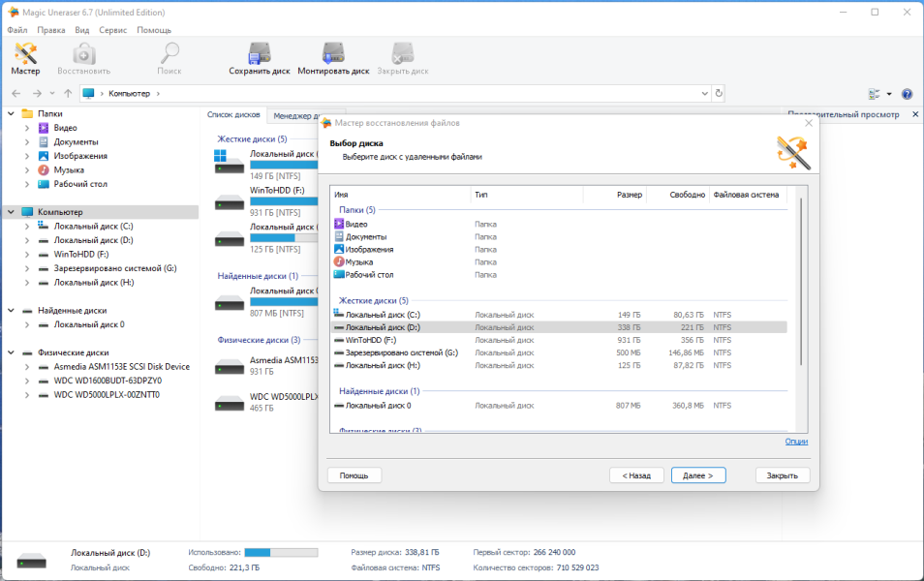Click WDC WD5000LPLX disk icon in disk list
924x581 pixels.
point(230,403)
